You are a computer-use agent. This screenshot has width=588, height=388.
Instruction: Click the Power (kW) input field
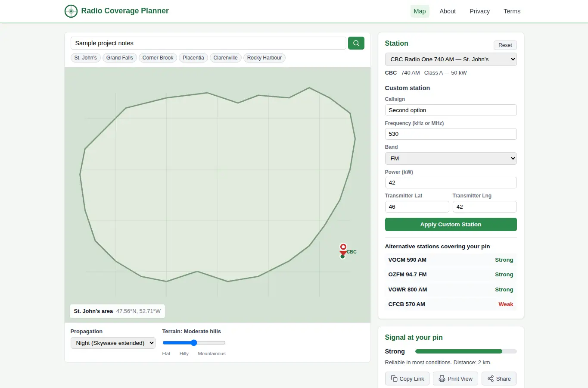(451, 182)
